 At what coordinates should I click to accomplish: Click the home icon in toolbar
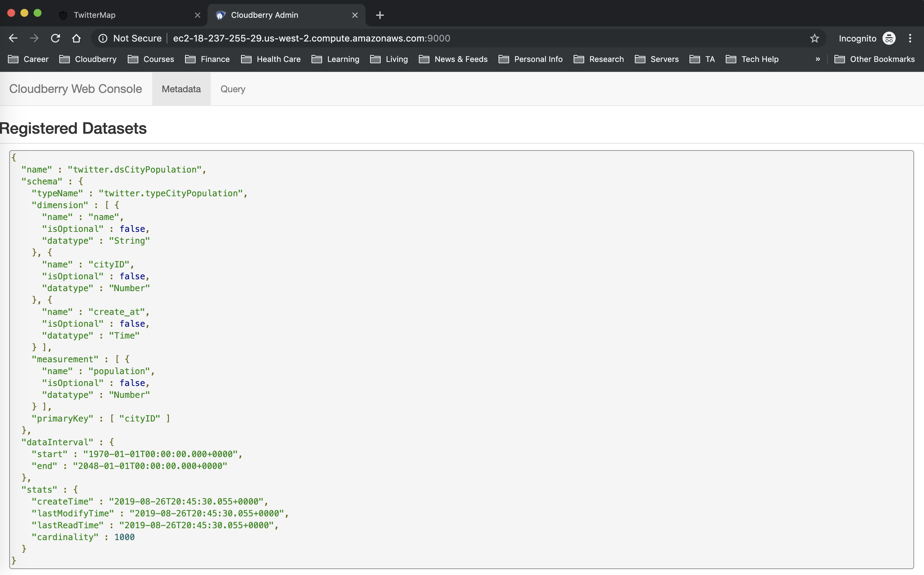(x=76, y=38)
